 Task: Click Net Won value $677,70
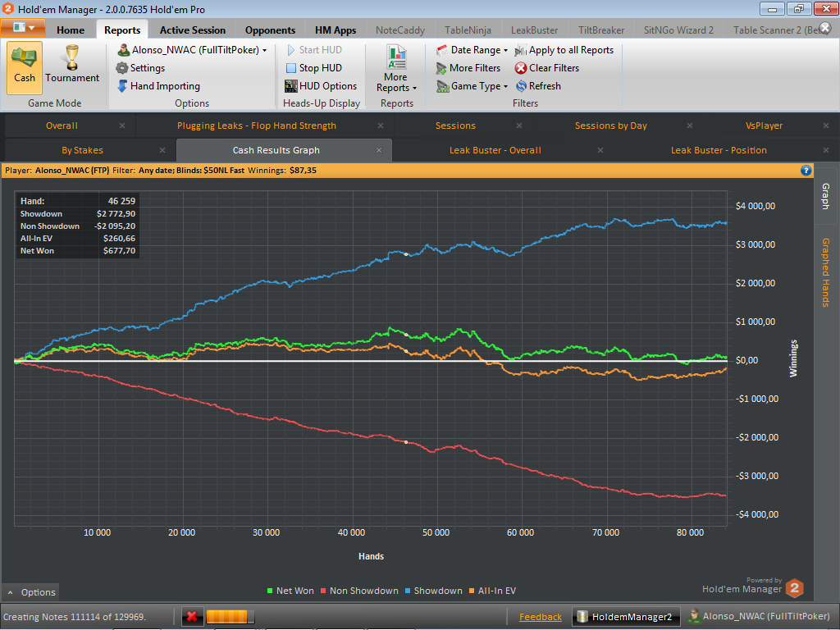(x=119, y=251)
